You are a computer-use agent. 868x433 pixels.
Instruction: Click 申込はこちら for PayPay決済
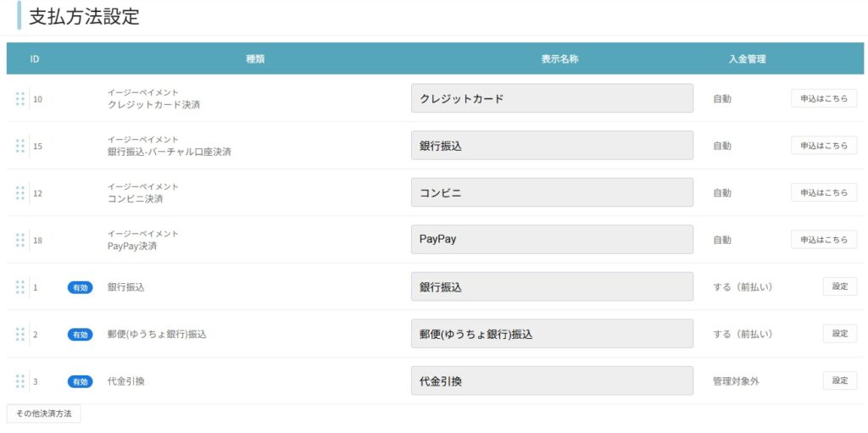point(823,240)
